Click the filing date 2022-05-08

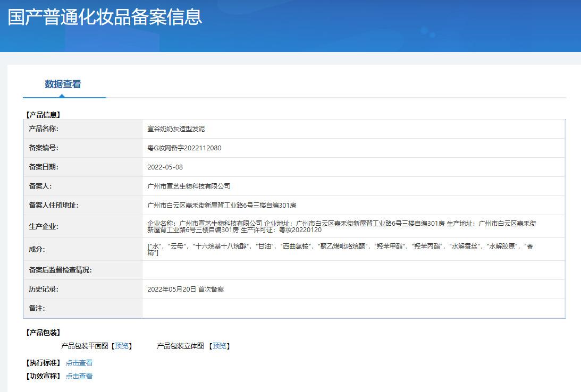pos(165,167)
